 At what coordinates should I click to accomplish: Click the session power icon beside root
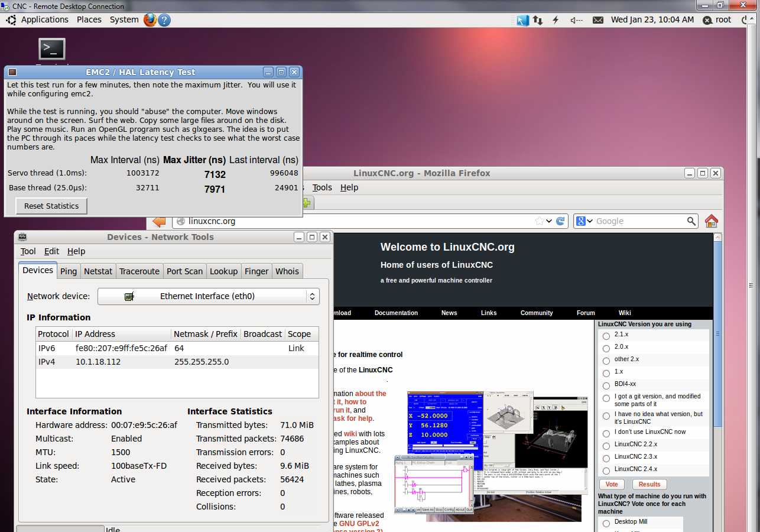point(707,20)
